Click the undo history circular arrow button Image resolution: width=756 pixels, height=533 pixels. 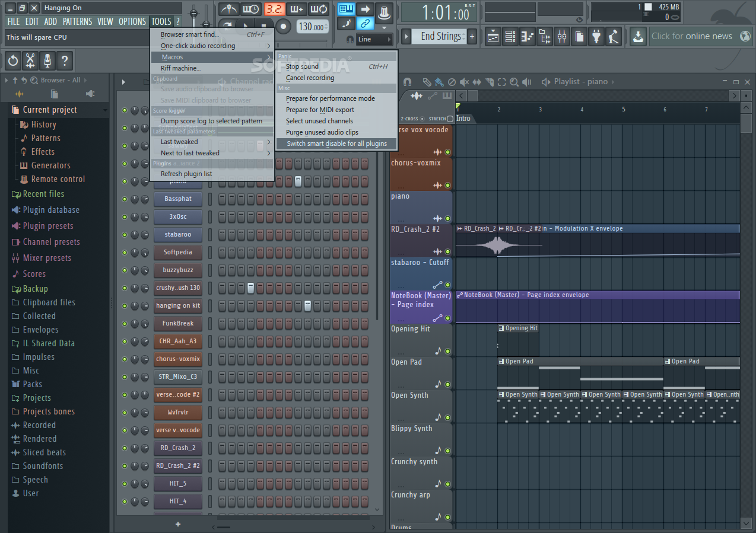coord(13,60)
